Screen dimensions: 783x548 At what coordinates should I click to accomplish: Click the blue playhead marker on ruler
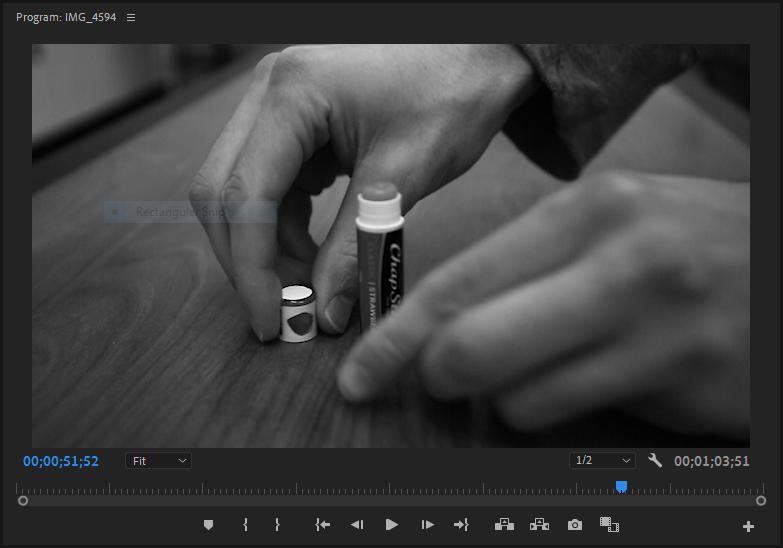point(621,487)
